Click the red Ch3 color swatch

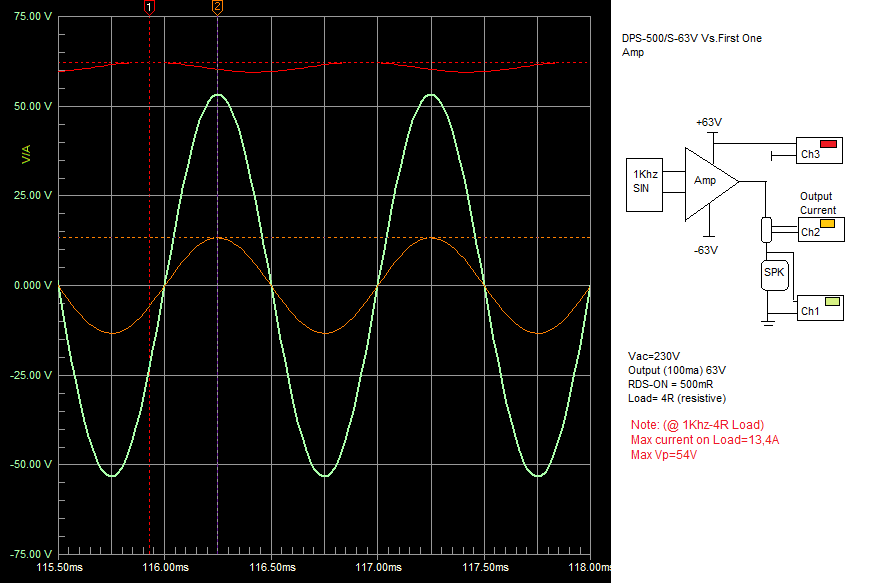(x=828, y=144)
